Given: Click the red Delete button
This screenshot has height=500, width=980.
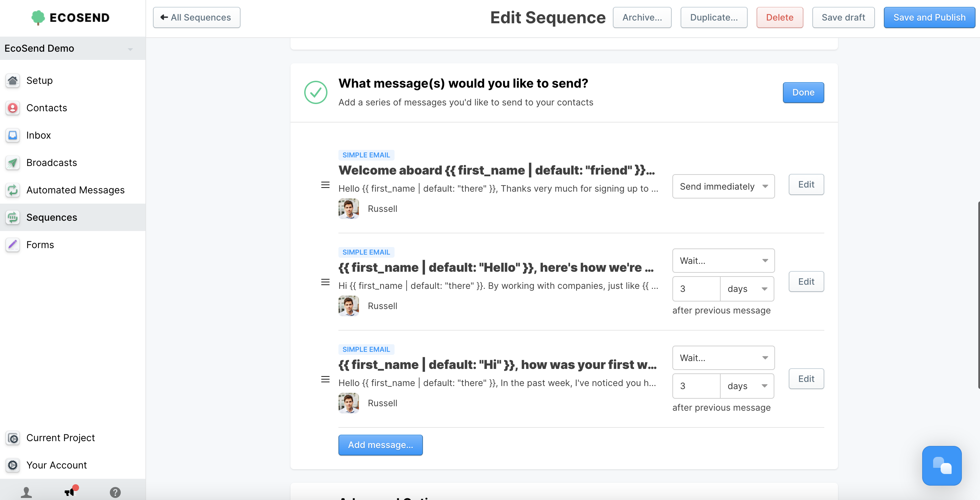Looking at the screenshot, I should [x=779, y=17].
